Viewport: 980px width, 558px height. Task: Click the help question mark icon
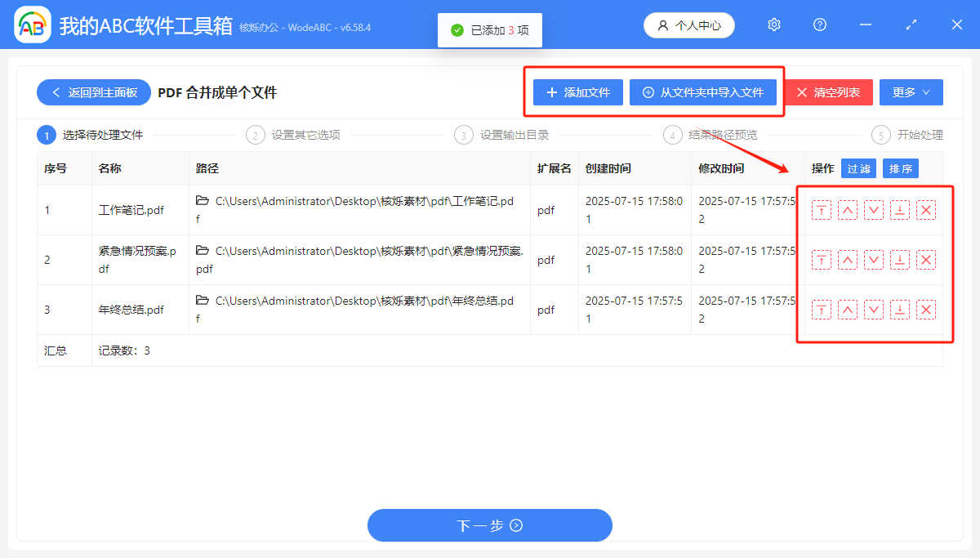point(819,25)
